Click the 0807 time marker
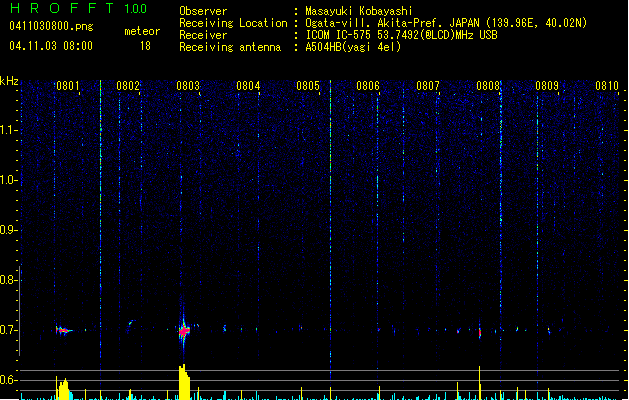The width and height of the screenshot is (629, 400). pyautogui.click(x=428, y=86)
